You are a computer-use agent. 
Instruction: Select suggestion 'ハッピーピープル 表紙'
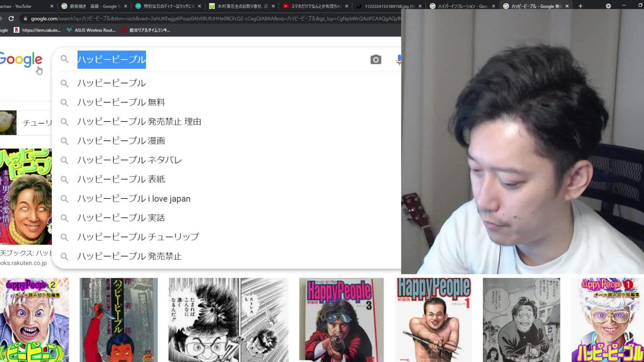point(227,180)
